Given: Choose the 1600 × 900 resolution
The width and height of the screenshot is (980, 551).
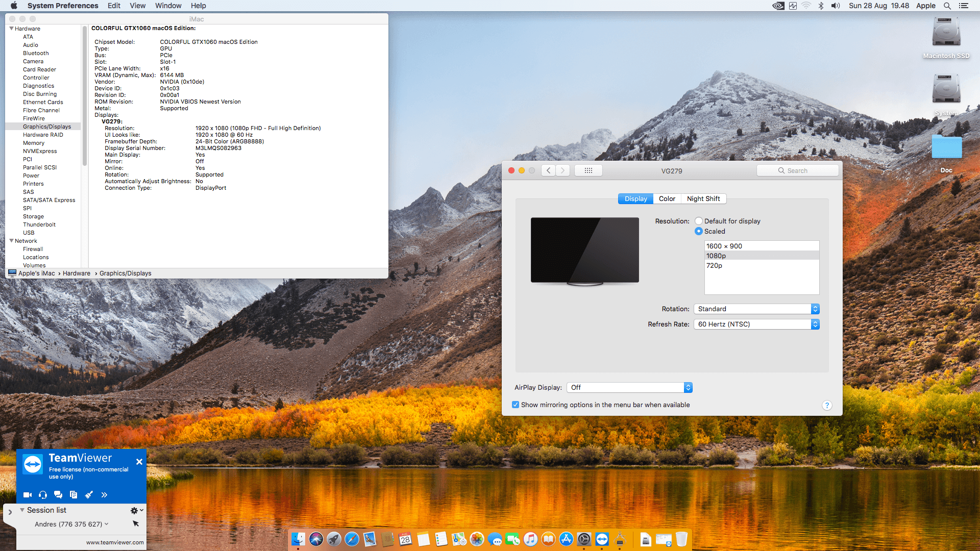Looking at the screenshot, I should (724, 246).
